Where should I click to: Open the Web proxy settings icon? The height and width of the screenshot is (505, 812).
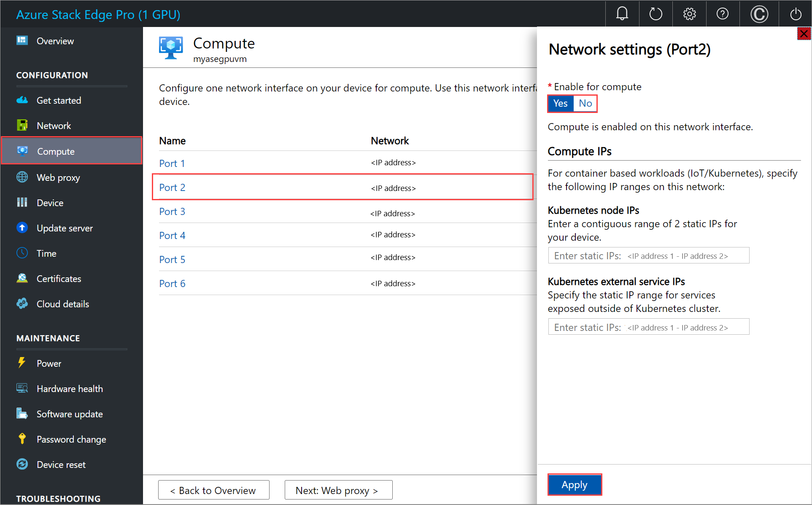pos(22,177)
